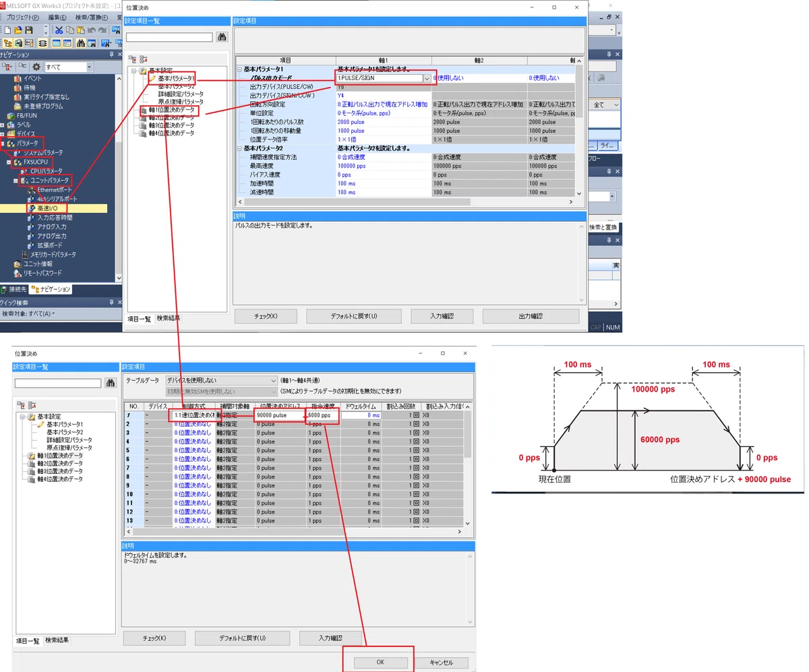Click 最高速度 value 100000 pps for 軸1

[x=383, y=166]
